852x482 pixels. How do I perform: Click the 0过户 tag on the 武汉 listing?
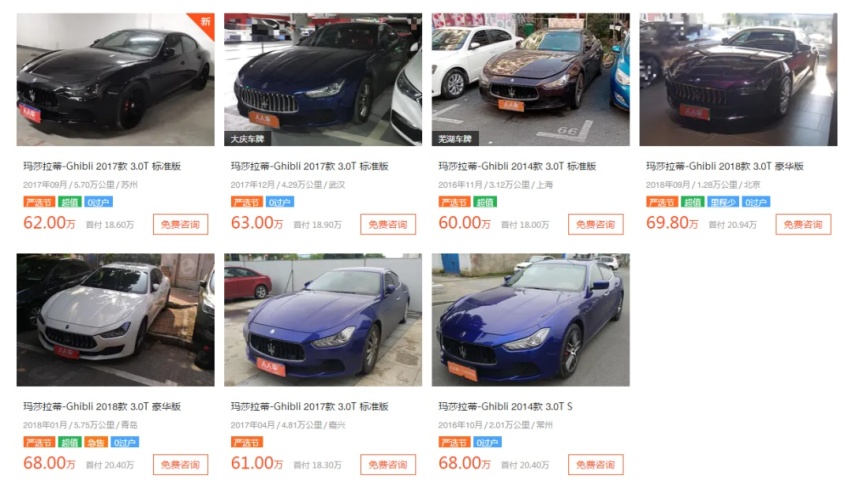(279, 202)
